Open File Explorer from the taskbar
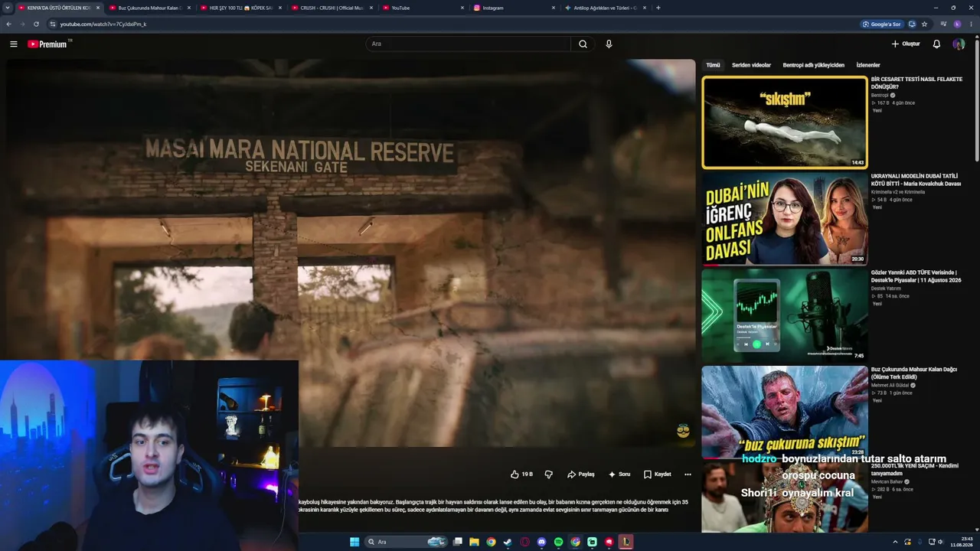This screenshot has height=551, width=980. pyautogui.click(x=474, y=542)
